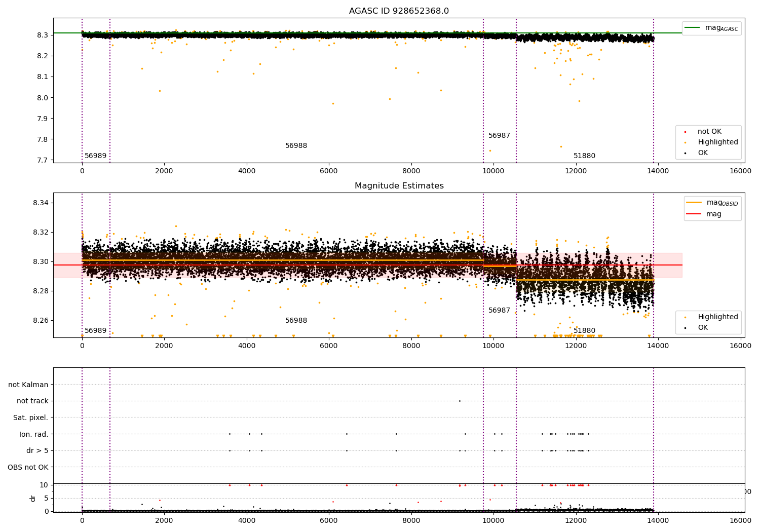Click the '8.32' y-tick on Magnitude Estimates plot
Screen dimensions: 760x532
click(41, 233)
